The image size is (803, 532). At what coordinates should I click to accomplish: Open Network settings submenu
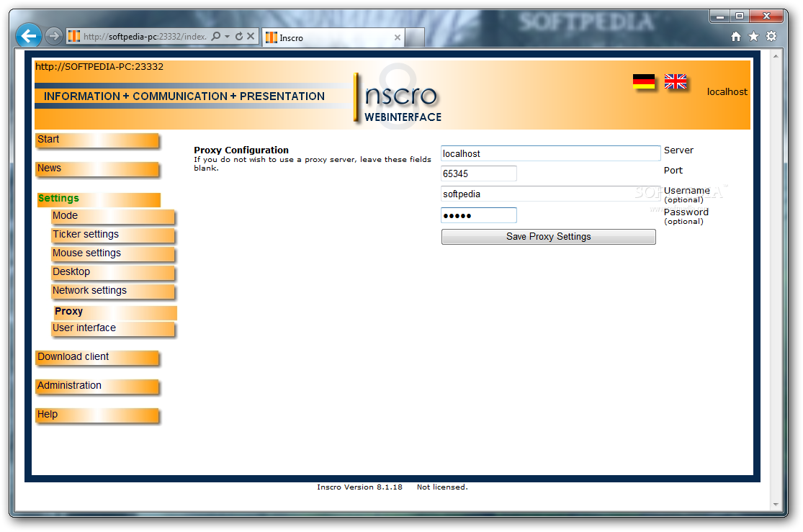coord(112,291)
